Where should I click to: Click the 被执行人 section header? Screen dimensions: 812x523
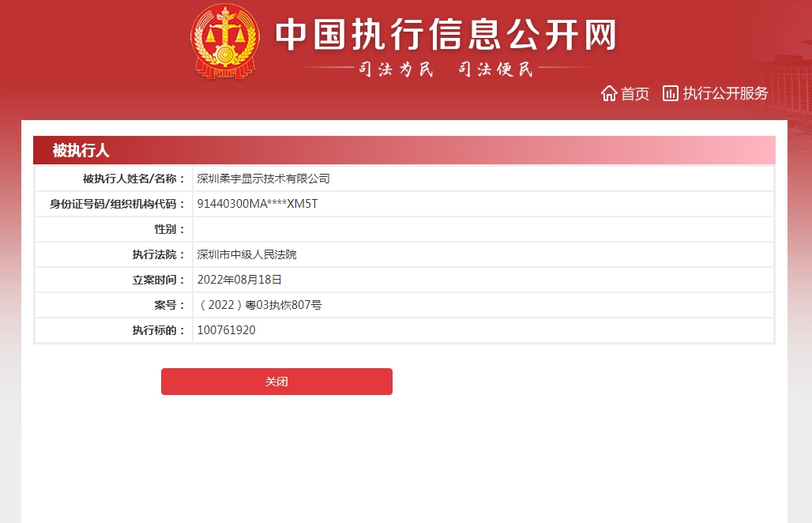[404, 150]
